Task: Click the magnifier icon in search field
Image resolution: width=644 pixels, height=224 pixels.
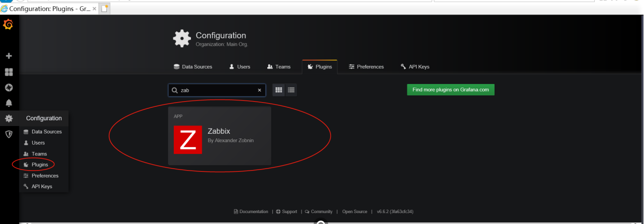Action: pyautogui.click(x=174, y=90)
